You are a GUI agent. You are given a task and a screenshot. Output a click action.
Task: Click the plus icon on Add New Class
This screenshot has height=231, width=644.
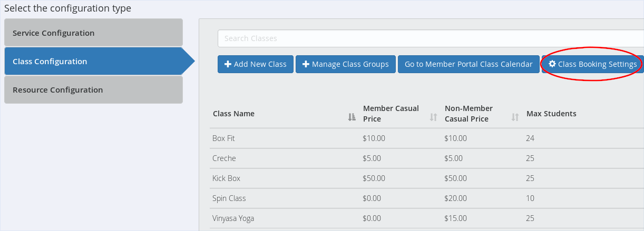coord(228,64)
